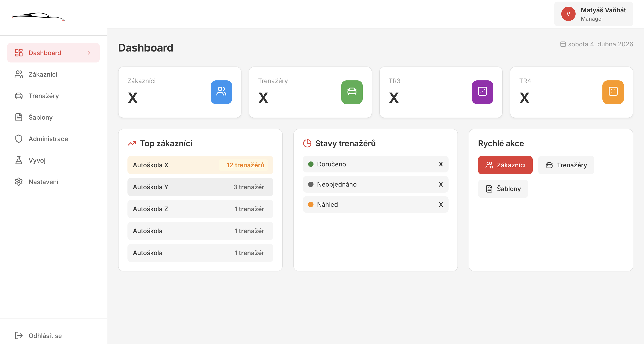Click the green Trenažéry car icon
Viewport: 644px width, 344px height.
[x=352, y=92]
